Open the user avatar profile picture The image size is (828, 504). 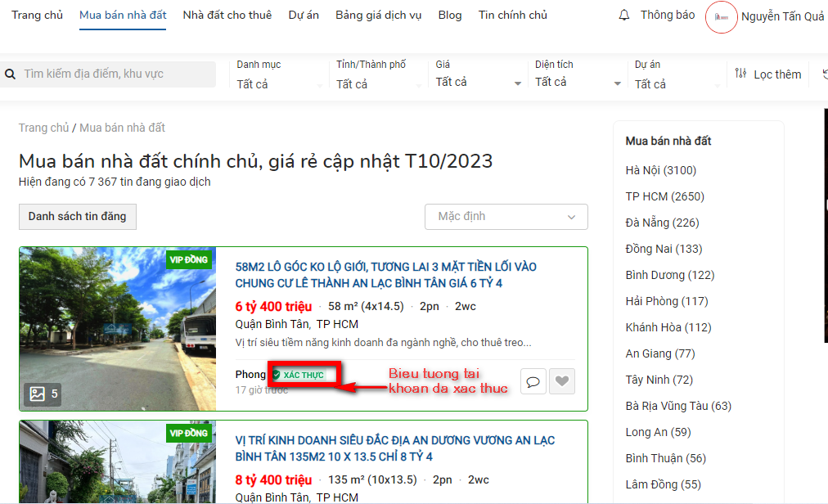click(722, 17)
